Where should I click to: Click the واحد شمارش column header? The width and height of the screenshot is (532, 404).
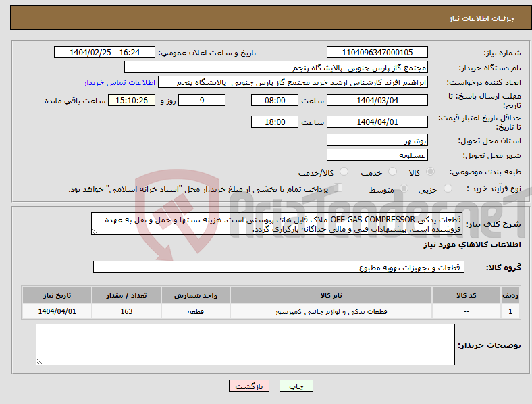pyautogui.click(x=195, y=295)
